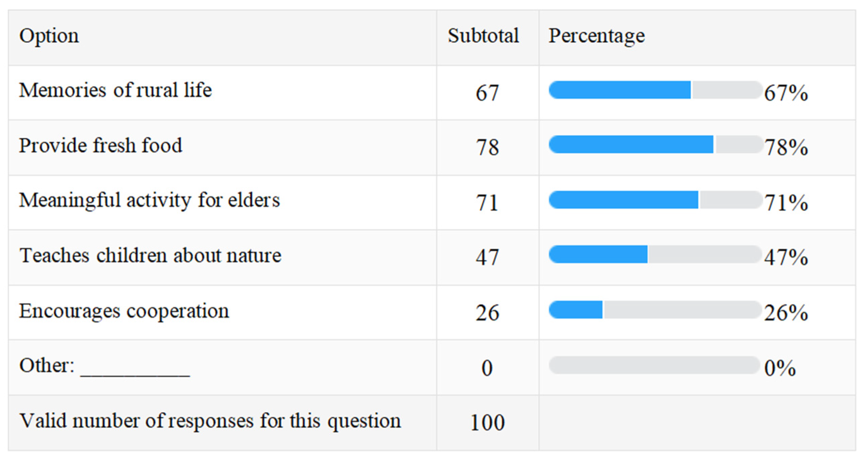Screen dimensions: 868x460
Task: Click the subtotal value 78
Action: 487,148
